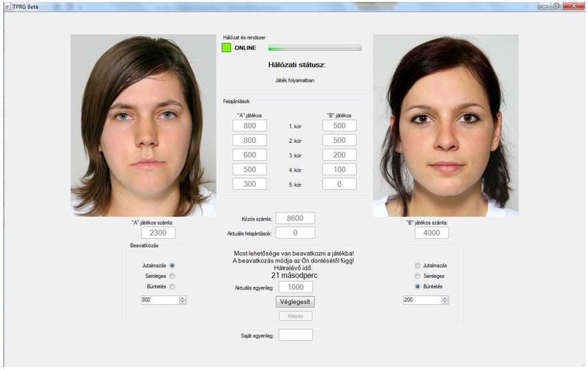
Task: Click the Véglegesít button
Action: point(295,302)
